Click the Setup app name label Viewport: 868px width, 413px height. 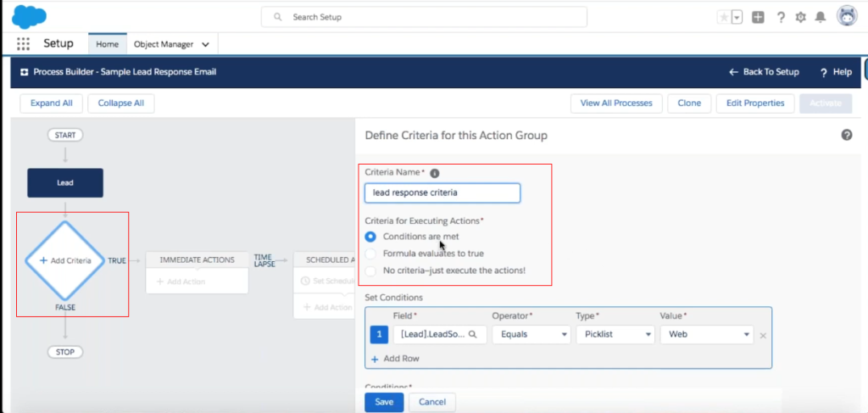coord(58,44)
